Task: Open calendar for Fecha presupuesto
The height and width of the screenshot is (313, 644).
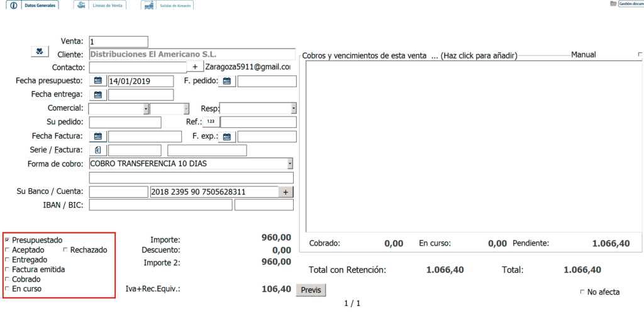Action: (98, 81)
